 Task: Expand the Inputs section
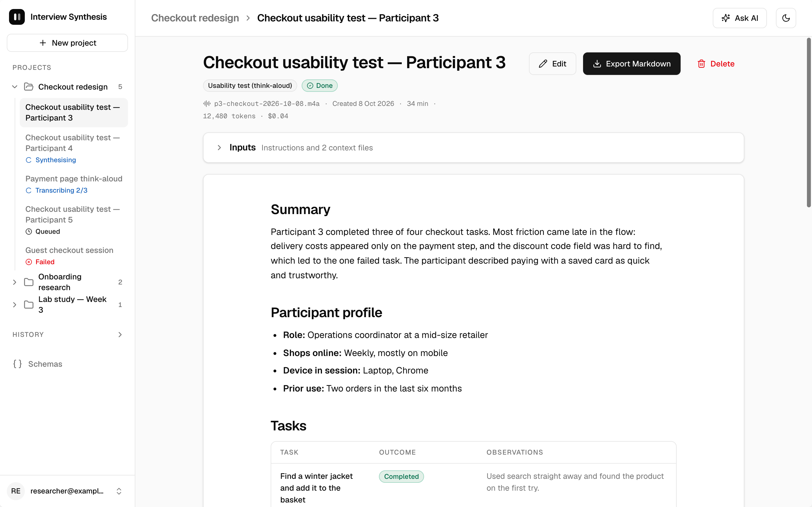473,148
